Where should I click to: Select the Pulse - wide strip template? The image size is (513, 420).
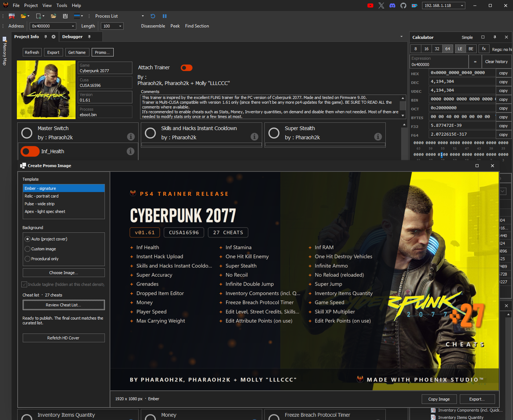(64, 204)
